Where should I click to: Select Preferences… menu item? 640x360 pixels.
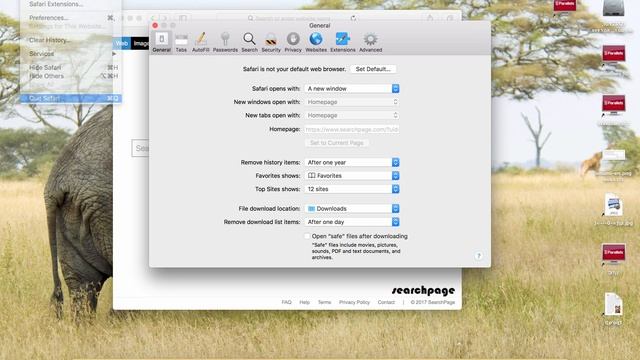click(x=71, y=18)
